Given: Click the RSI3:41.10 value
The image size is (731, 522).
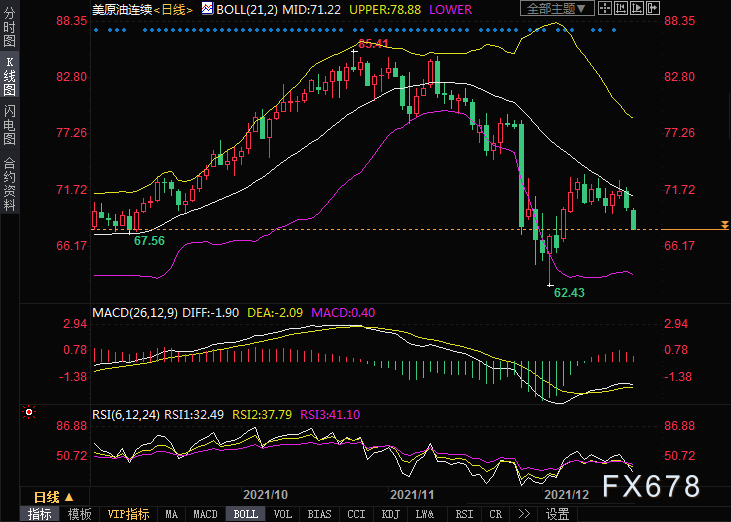Looking at the screenshot, I should pos(330,414).
